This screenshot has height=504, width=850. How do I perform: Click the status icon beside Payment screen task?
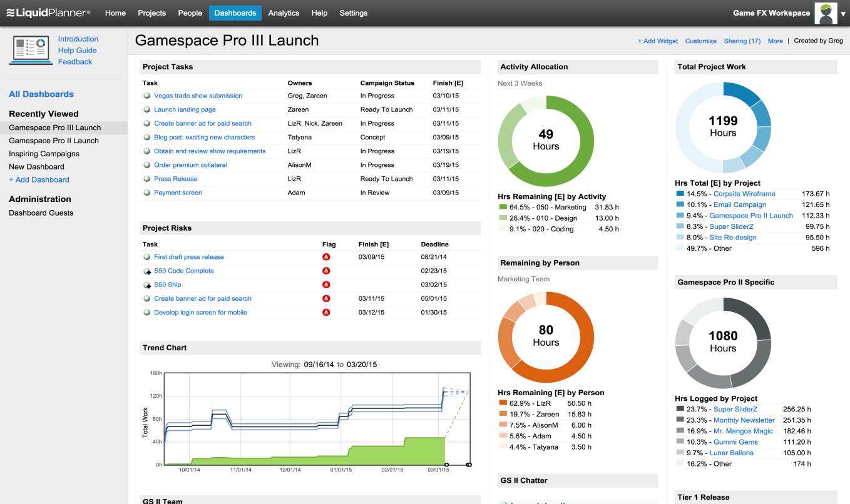pos(146,192)
